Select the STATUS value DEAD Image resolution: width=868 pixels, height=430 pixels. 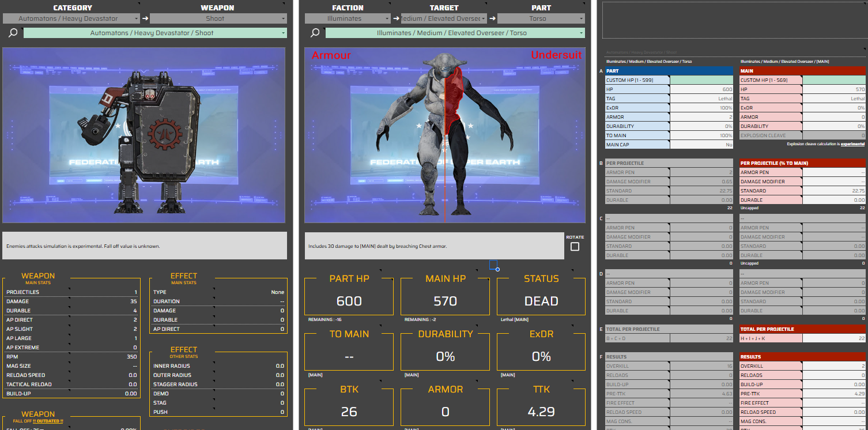[x=541, y=301]
